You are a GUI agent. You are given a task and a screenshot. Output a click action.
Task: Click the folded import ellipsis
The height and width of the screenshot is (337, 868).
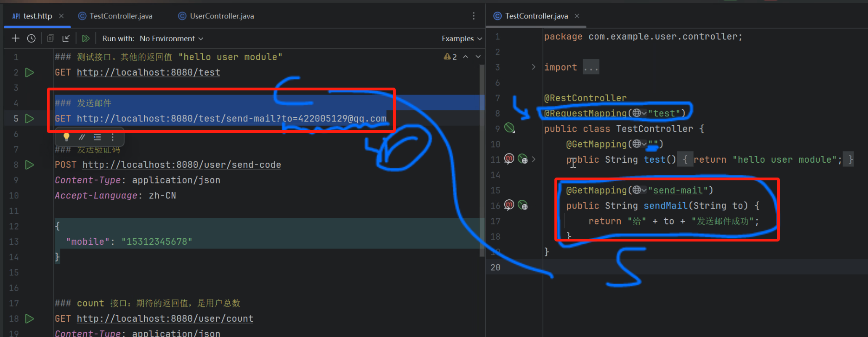point(591,67)
